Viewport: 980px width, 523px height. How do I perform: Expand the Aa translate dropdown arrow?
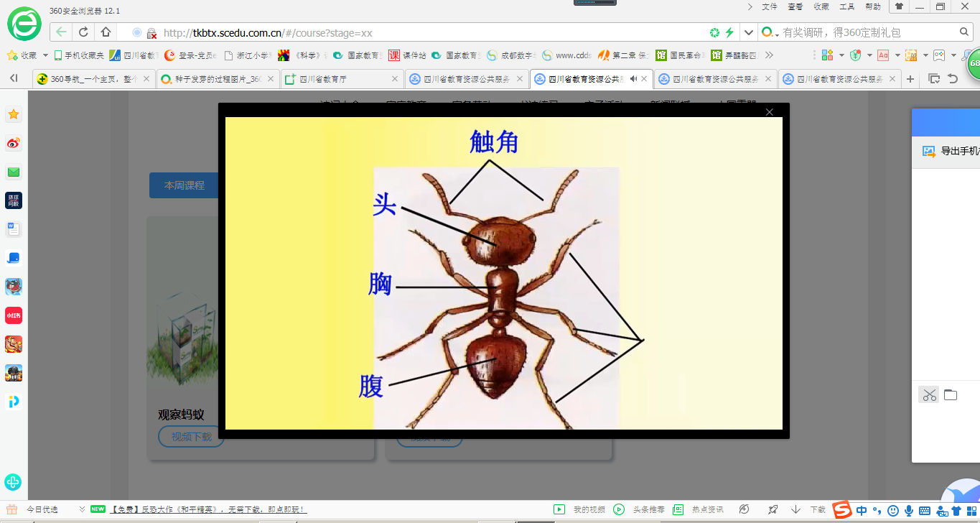(x=897, y=55)
